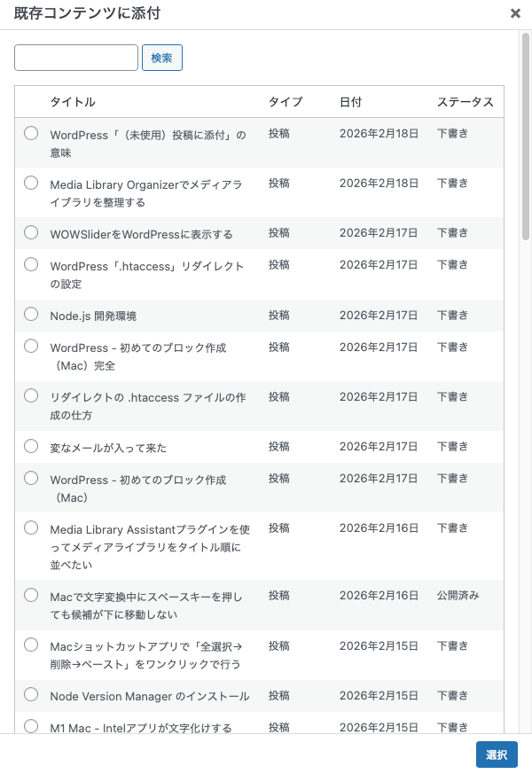Pick the published Macで文字変換中 post radio
This screenshot has width=532, height=774.
point(31,594)
